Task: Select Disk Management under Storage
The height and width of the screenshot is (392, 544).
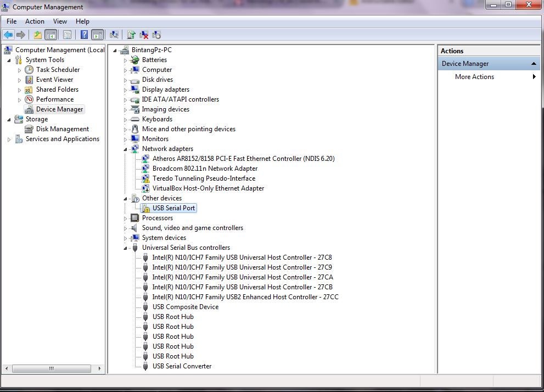Action: (63, 129)
